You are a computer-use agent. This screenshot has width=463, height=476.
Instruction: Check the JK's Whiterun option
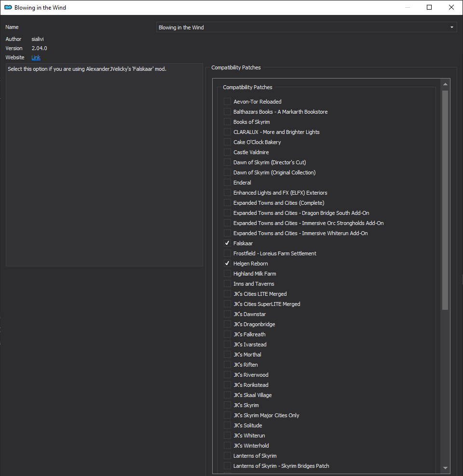point(227,436)
